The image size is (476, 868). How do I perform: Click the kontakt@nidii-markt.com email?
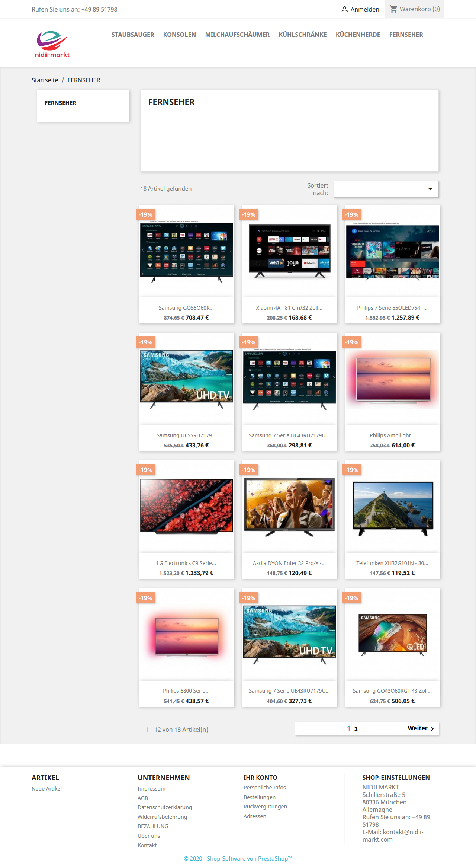(393, 836)
